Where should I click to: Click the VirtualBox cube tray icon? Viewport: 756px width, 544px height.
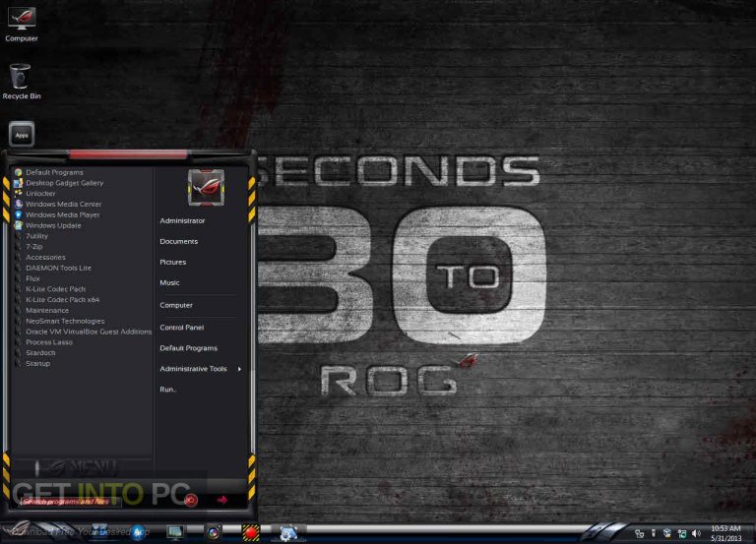[667, 533]
